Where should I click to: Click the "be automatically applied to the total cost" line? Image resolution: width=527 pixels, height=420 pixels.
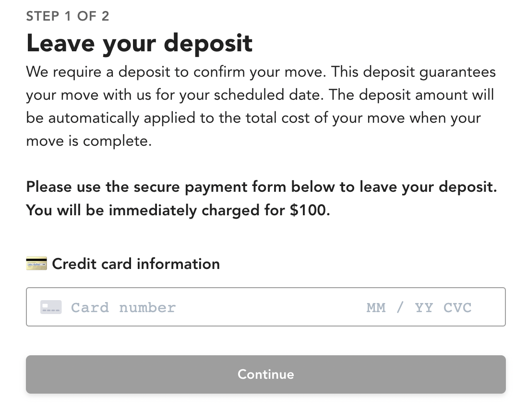click(x=253, y=118)
